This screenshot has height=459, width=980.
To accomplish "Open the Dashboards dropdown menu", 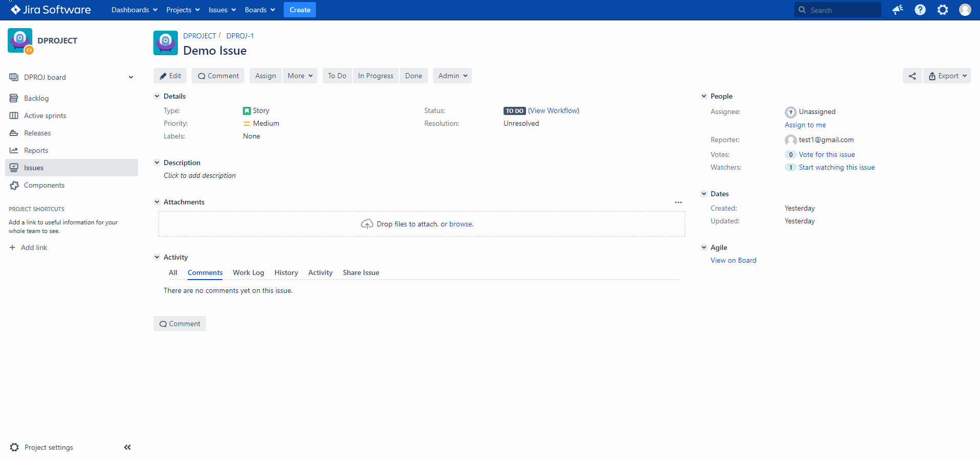I will point(134,10).
